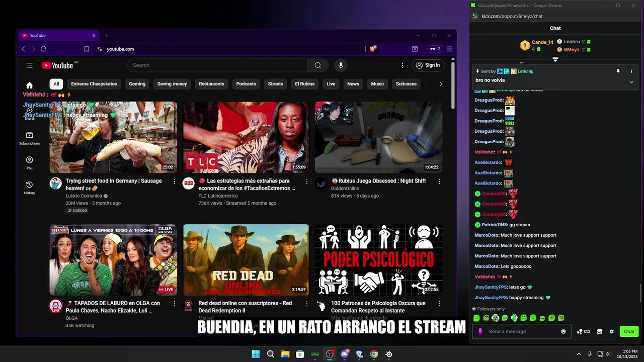Screen dimensions: 644x362
Task: Open Brave Shields lion icon
Action: [373, 49]
